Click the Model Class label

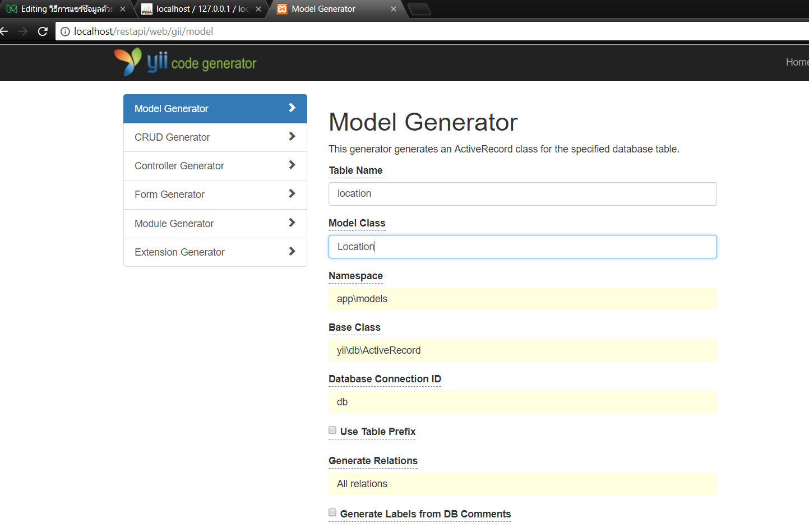tap(357, 223)
